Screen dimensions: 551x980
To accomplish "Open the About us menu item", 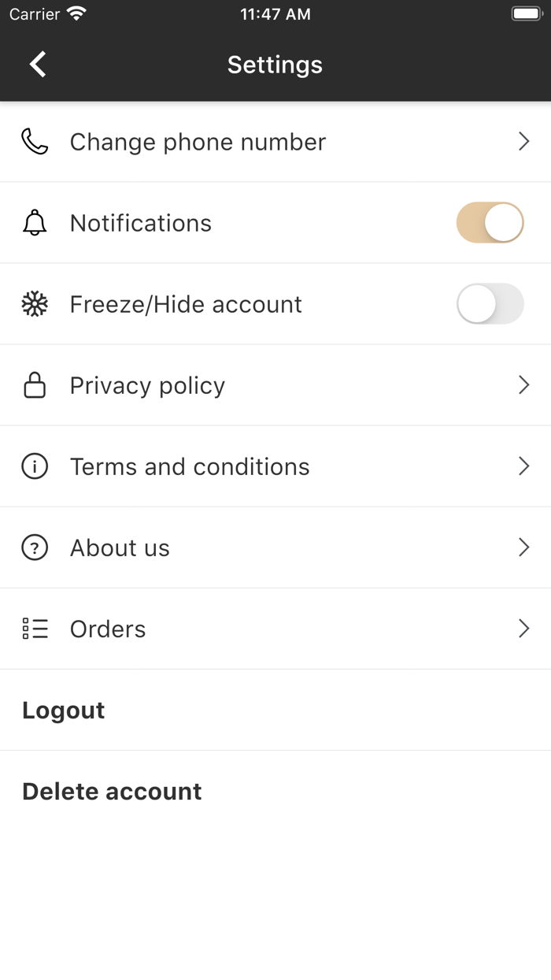I will point(120,548).
